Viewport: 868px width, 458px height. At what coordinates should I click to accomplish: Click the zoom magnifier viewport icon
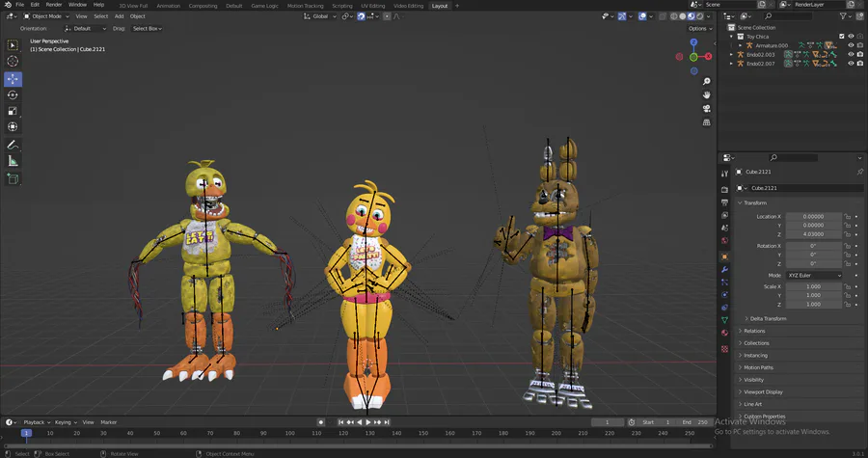pos(706,81)
